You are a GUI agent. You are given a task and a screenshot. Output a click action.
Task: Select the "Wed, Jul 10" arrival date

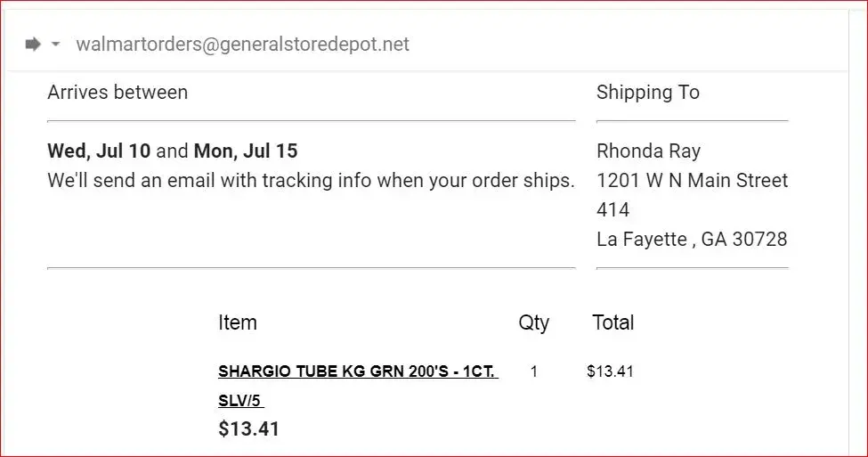coord(99,151)
